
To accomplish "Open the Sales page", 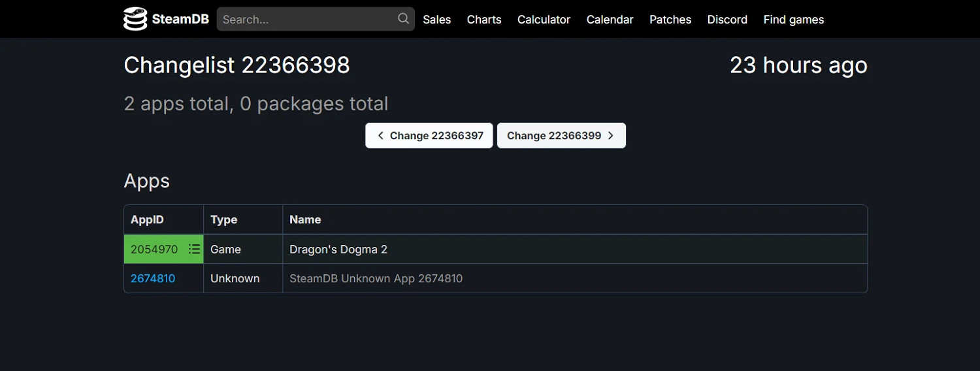I will (x=436, y=20).
